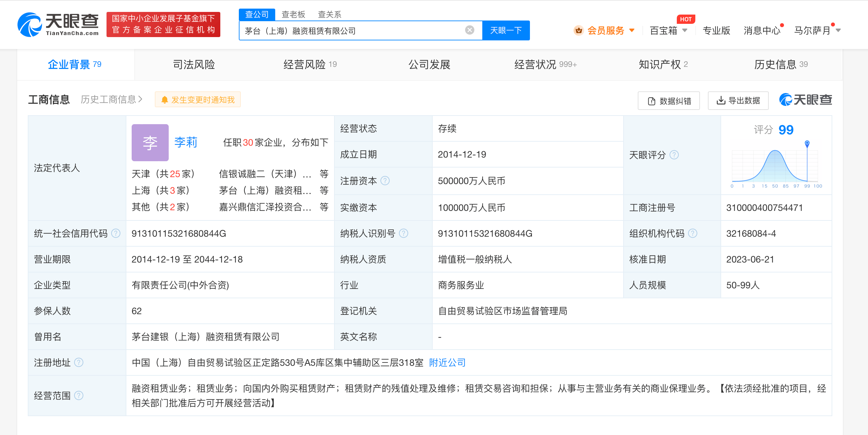Viewport: 868px width, 435px height.
Task: Expand the 会员服务 dropdown arrow
Action: [632, 30]
